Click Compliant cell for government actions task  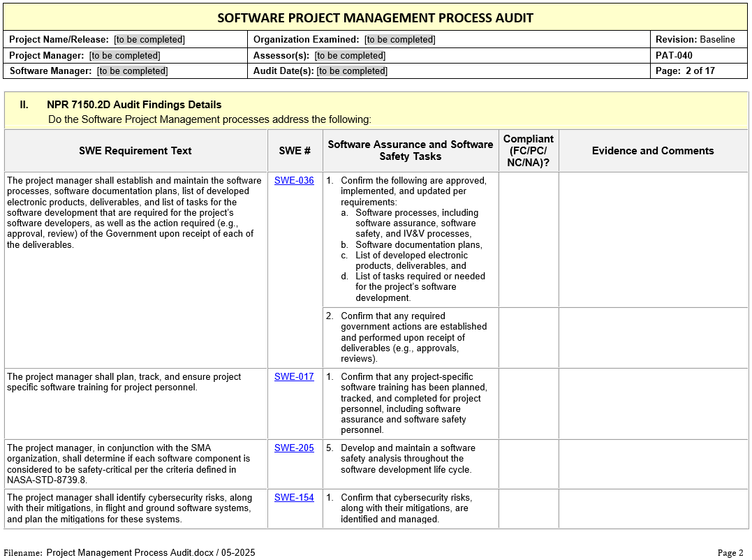coord(529,338)
